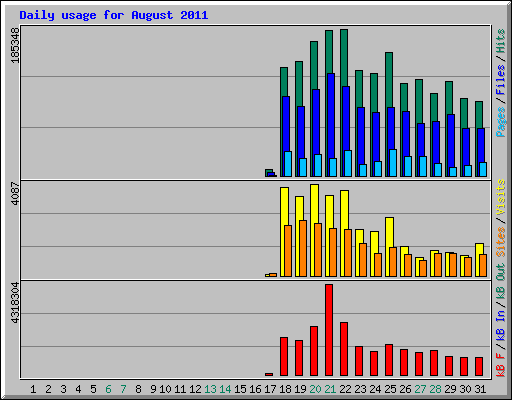Viewport: 512px width, 400px height.
Task: Click the yellow Visits bar for day 31
Action: coord(478,249)
